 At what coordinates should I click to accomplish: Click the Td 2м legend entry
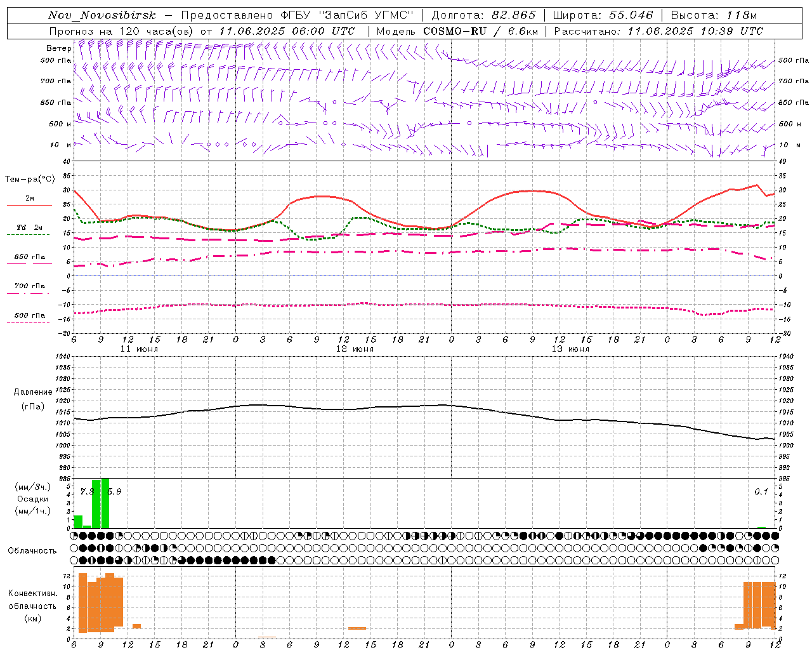coord(29,227)
